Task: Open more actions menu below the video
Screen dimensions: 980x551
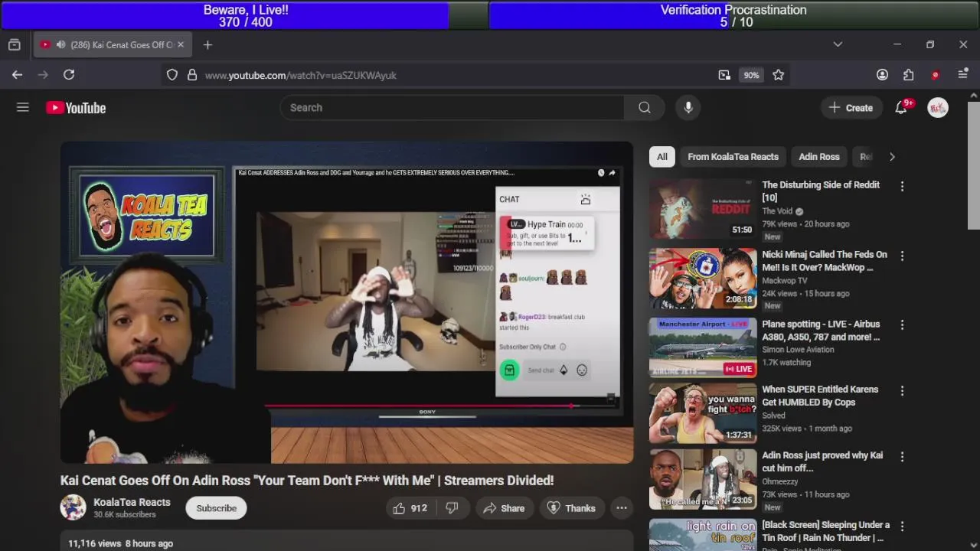Action: [x=622, y=508]
